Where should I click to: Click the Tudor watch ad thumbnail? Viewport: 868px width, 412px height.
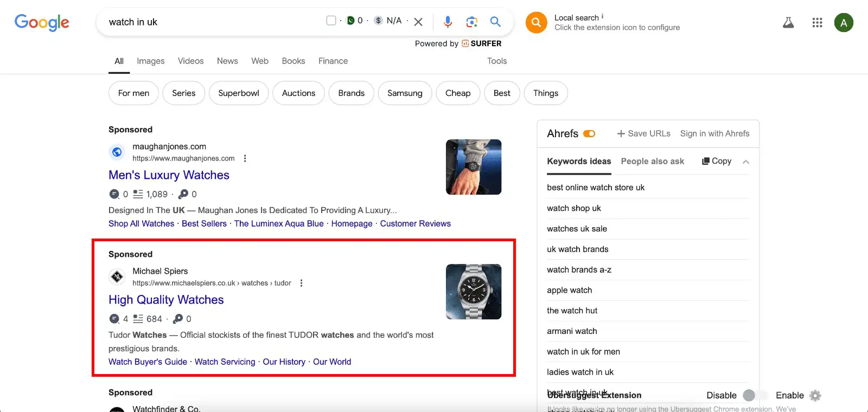(473, 292)
